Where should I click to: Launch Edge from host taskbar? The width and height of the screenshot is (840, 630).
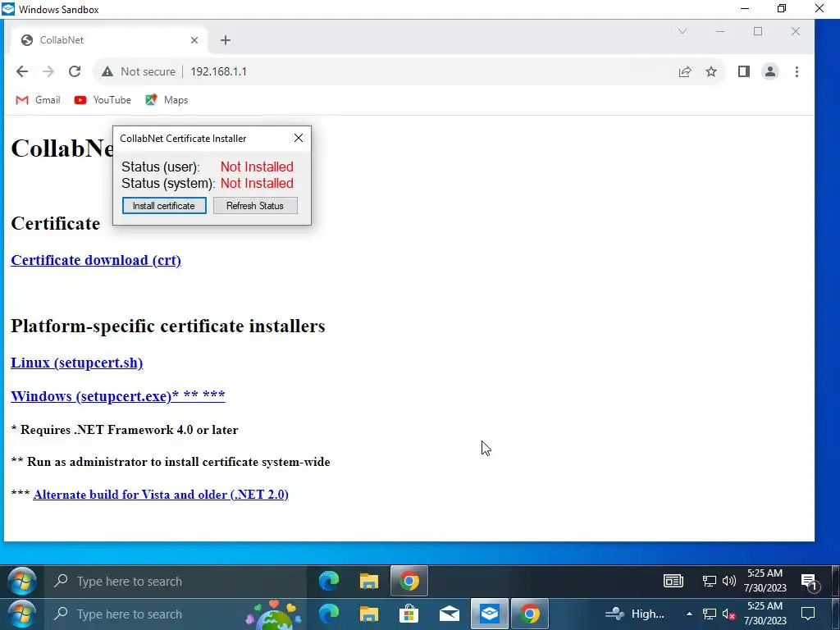pos(329,614)
